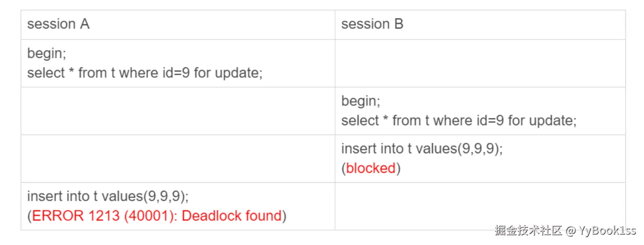The image size is (644, 245).
Task: Click the "session A" column header
Action: click(x=58, y=24)
